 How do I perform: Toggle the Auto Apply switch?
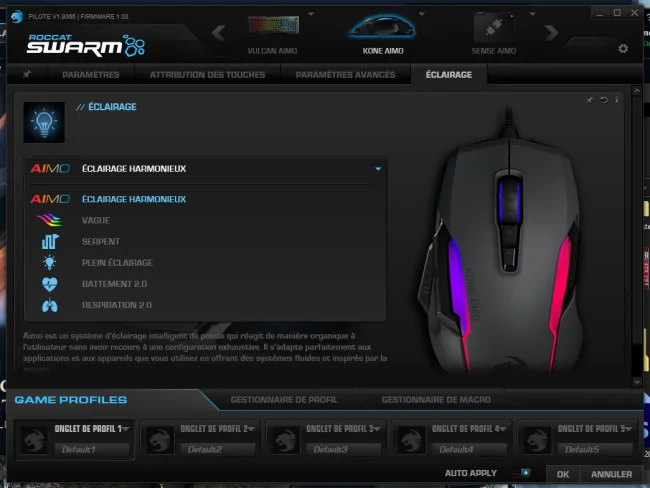(x=522, y=473)
